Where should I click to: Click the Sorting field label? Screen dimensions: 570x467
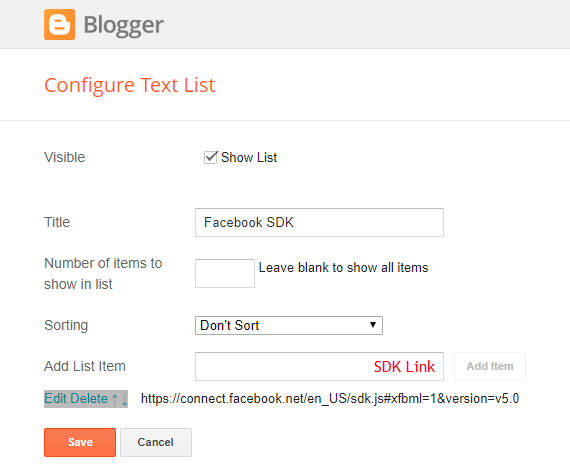pos(66,325)
